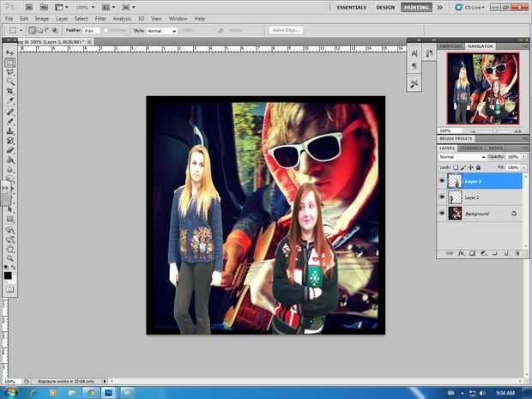Select the Essentials workspace
532x399 pixels.
coord(351,8)
